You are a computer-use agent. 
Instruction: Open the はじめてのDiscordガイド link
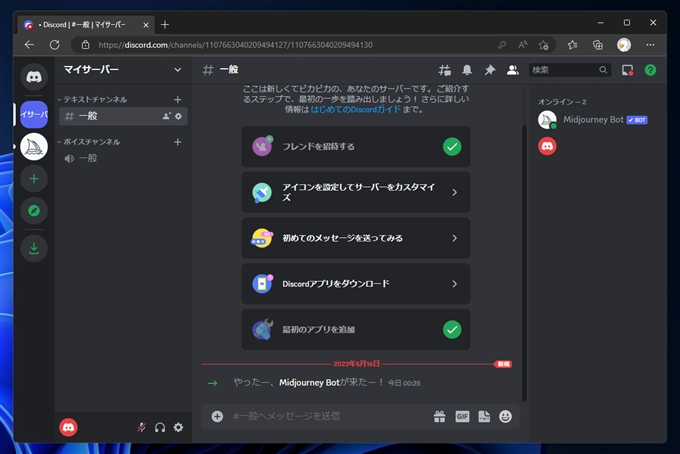(x=356, y=110)
